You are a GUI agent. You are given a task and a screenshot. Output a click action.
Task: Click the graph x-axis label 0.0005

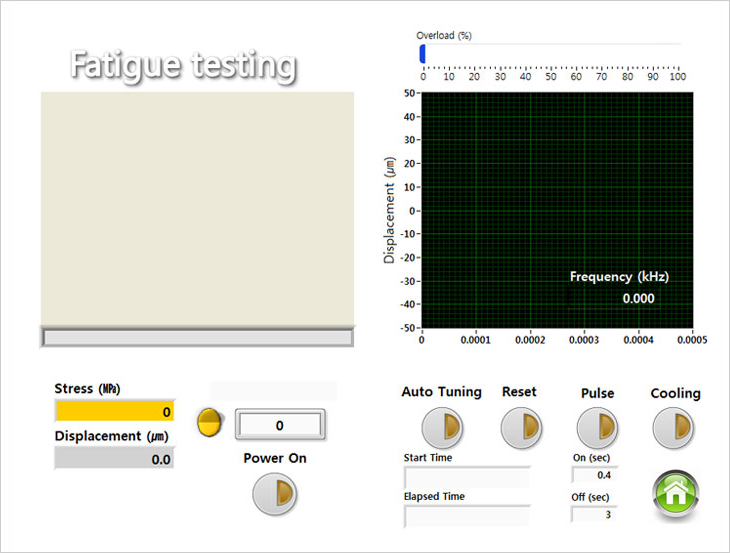tap(692, 340)
